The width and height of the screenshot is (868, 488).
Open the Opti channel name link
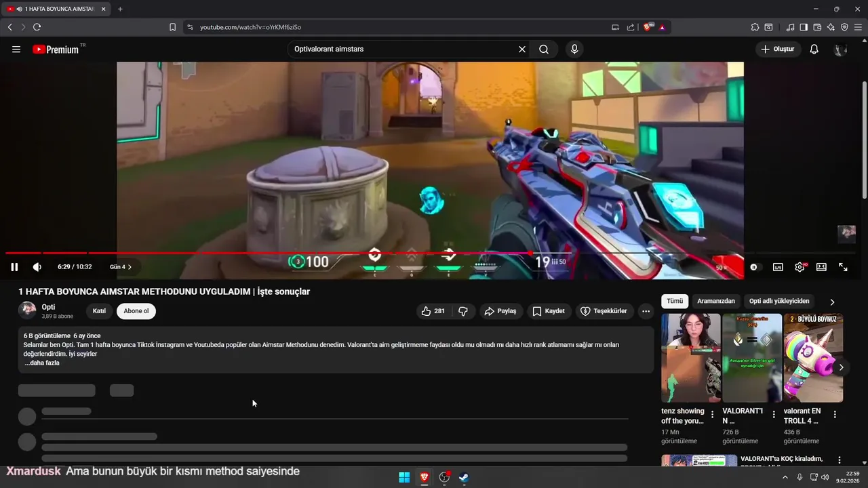pos(48,307)
